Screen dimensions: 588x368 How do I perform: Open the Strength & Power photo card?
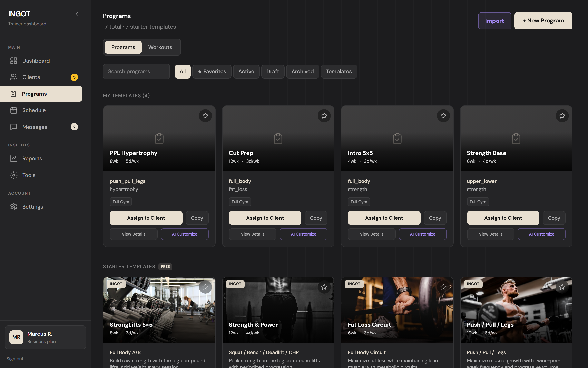click(278, 310)
